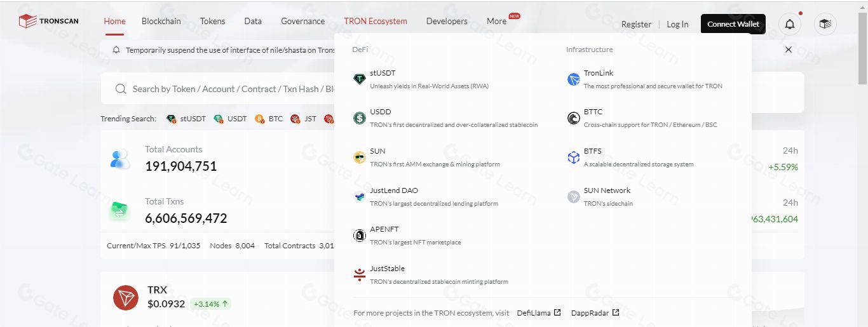
Task: Open the notifications bell icon
Action: [790, 24]
